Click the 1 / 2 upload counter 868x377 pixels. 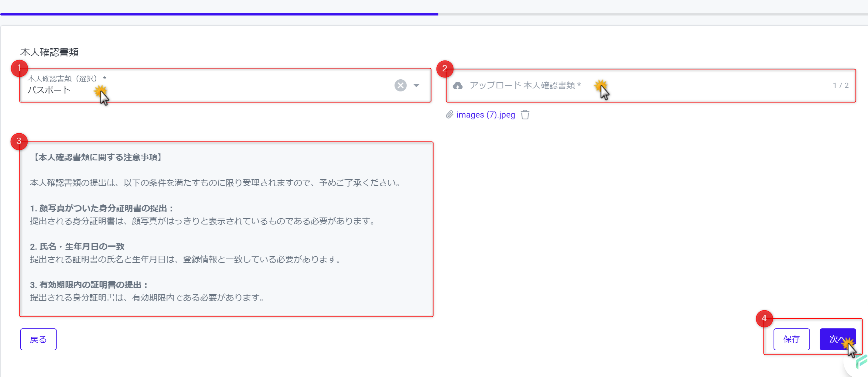coord(841,86)
